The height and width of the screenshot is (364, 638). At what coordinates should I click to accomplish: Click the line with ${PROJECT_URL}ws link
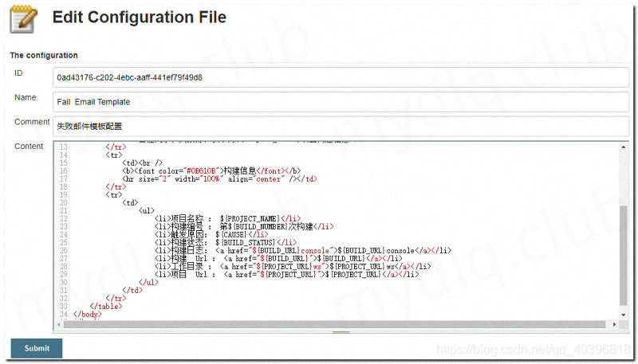point(293,267)
